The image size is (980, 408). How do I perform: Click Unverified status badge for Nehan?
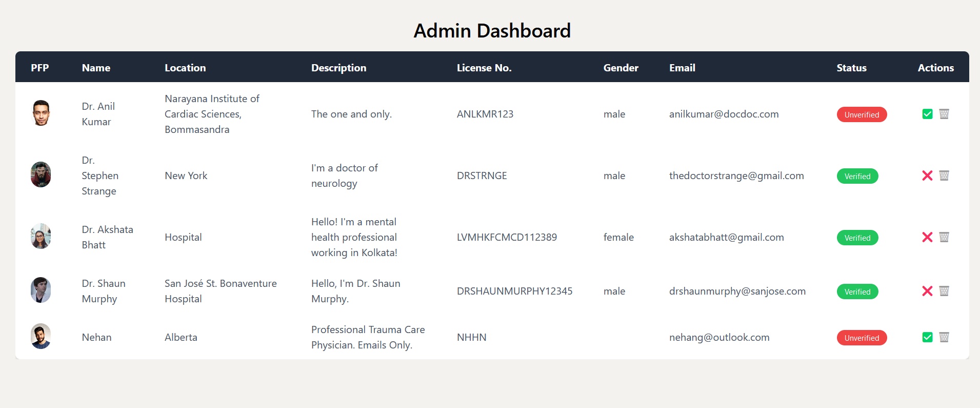[x=862, y=338]
